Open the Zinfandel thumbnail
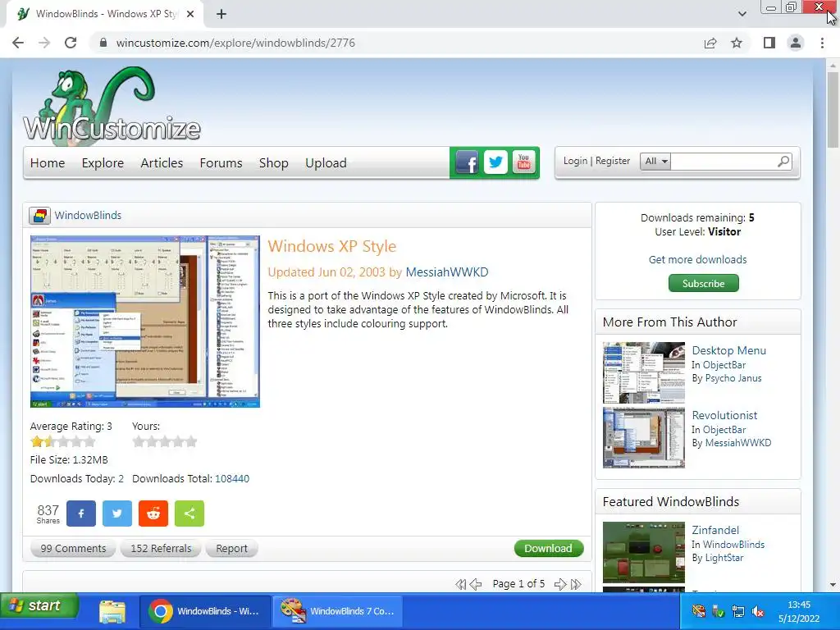Screen dimensions: 840x630 643,552
